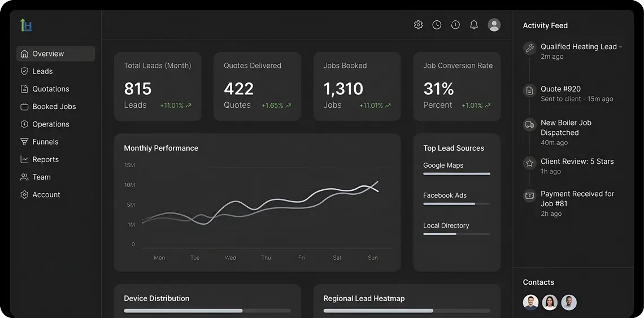The image size is (644, 318).
Task: Click the Team people icon
Action: (24, 177)
